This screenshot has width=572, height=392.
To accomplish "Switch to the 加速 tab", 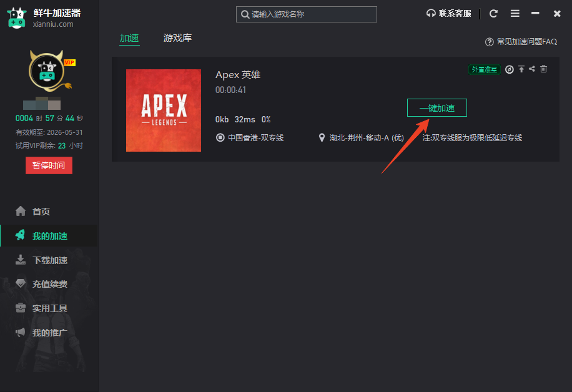I will [129, 38].
